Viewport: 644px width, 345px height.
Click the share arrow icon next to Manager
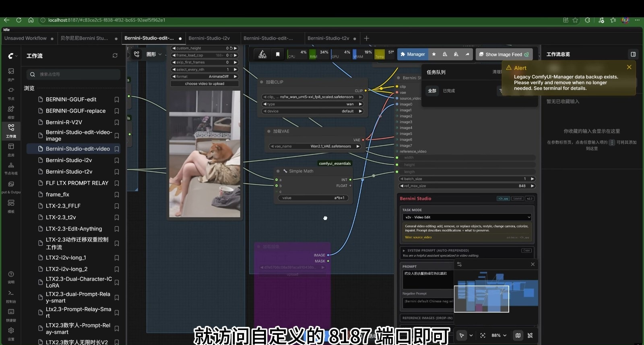tap(467, 54)
